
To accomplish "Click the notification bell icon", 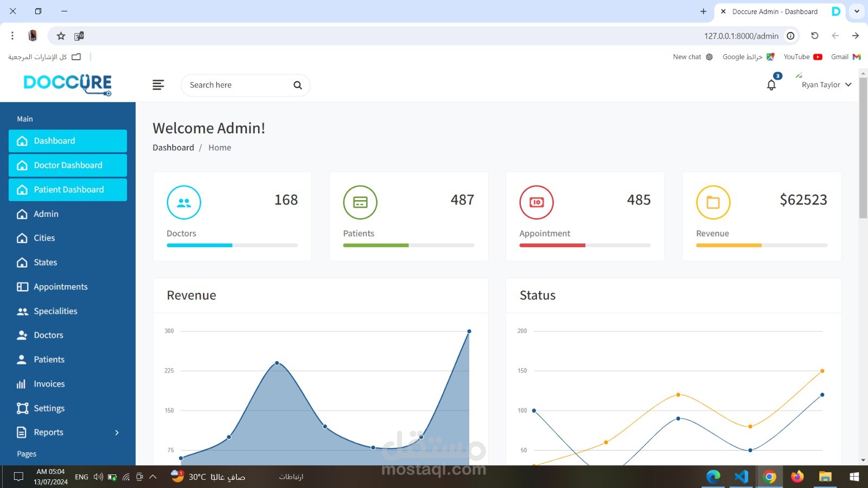I will coord(771,85).
